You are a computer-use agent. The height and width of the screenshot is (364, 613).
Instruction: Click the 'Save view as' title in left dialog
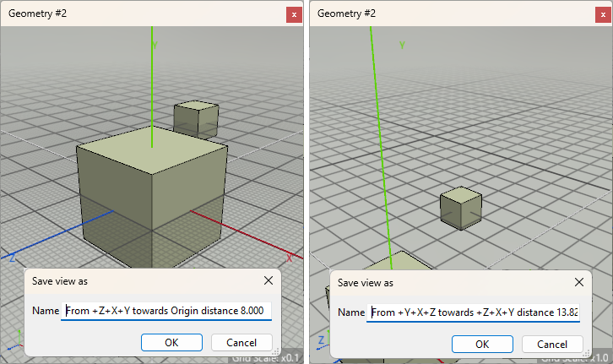(60, 281)
